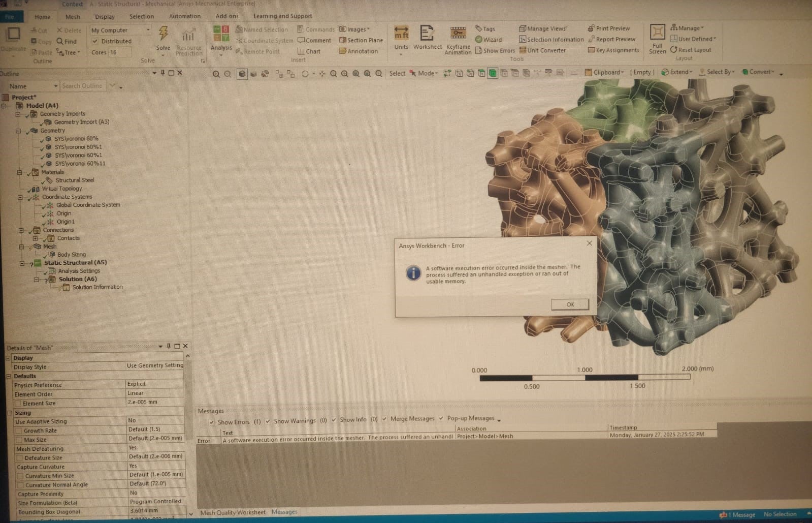Collapse the Defaults section in Details
812x523 pixels.
9,376
